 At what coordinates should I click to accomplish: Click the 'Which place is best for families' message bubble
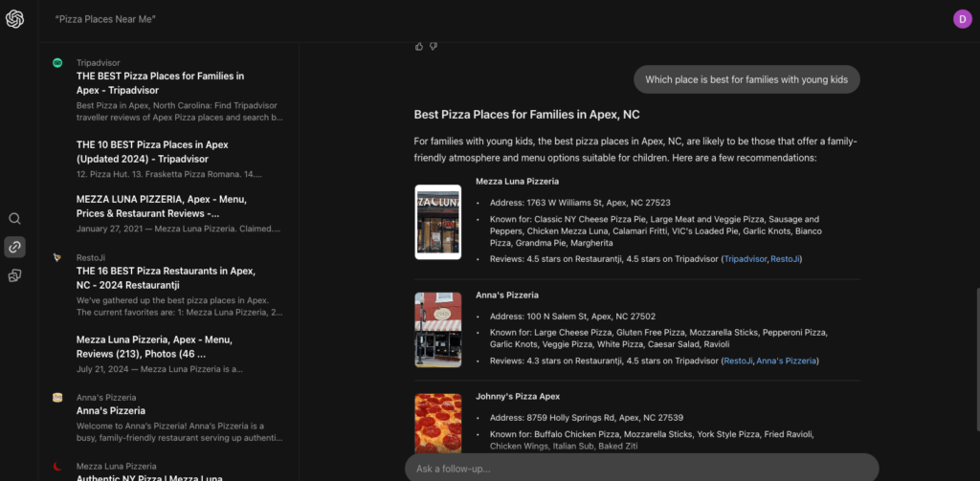(746, 79)
